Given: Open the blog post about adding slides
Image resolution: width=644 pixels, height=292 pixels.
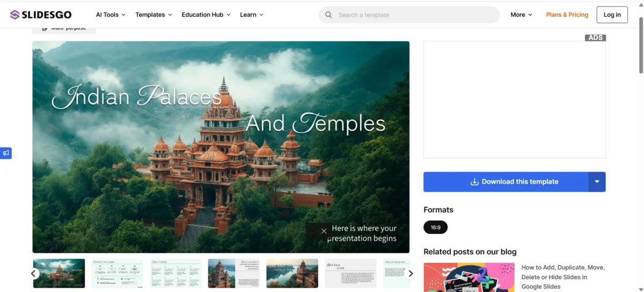Looking at the screenshot, I should click(x=563, y=276).
